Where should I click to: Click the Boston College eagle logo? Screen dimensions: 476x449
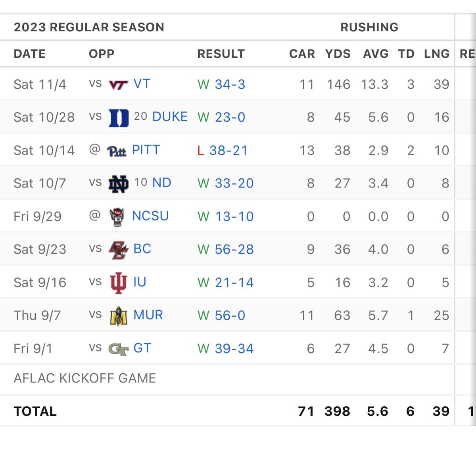tap(119, 250)
